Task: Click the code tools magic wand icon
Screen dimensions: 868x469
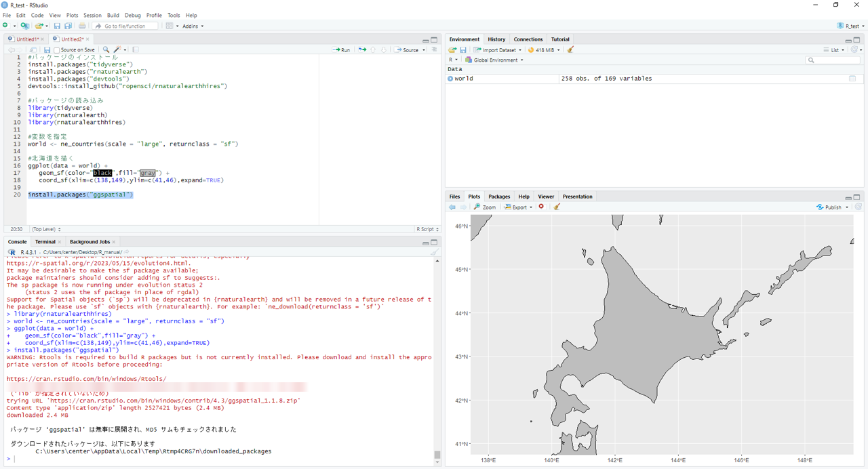Action: [117, 49]
